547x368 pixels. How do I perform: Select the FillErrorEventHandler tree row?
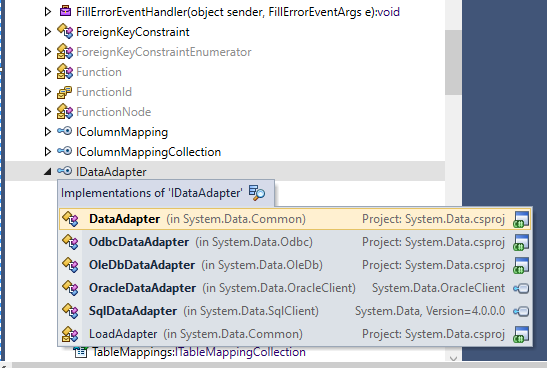click(x=225, y=12)
